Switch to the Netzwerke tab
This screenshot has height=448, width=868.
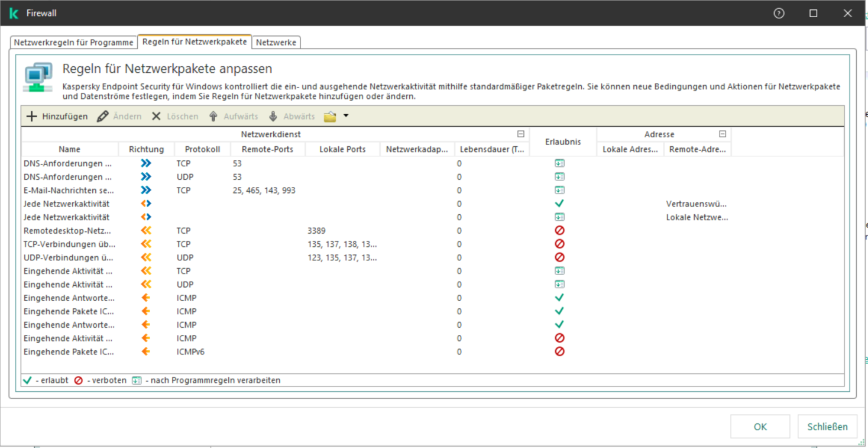tap(276, 43)
